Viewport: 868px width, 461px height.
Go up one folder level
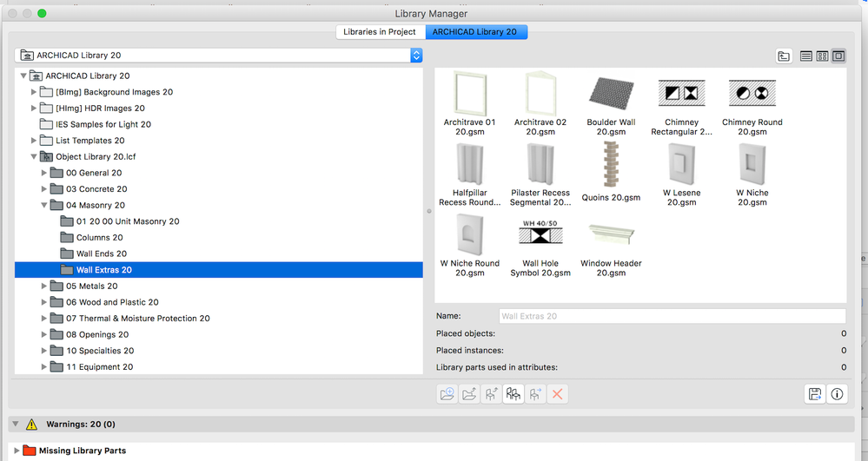(x=784, y=56)
